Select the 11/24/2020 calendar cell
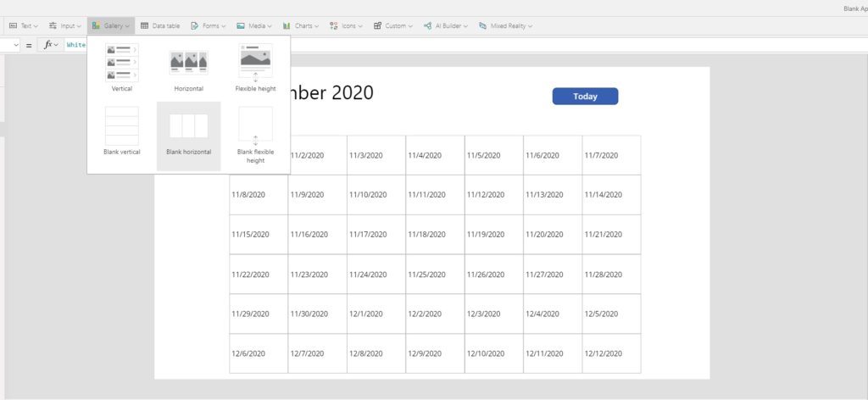The width and height of the screenshot is (868, 400). [x=376, y=275]
